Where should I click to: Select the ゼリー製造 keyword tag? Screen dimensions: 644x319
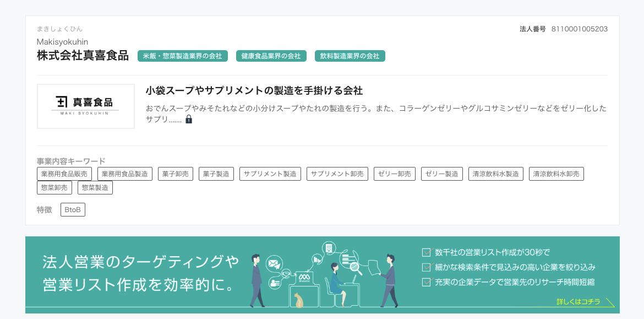pos(442,174)
